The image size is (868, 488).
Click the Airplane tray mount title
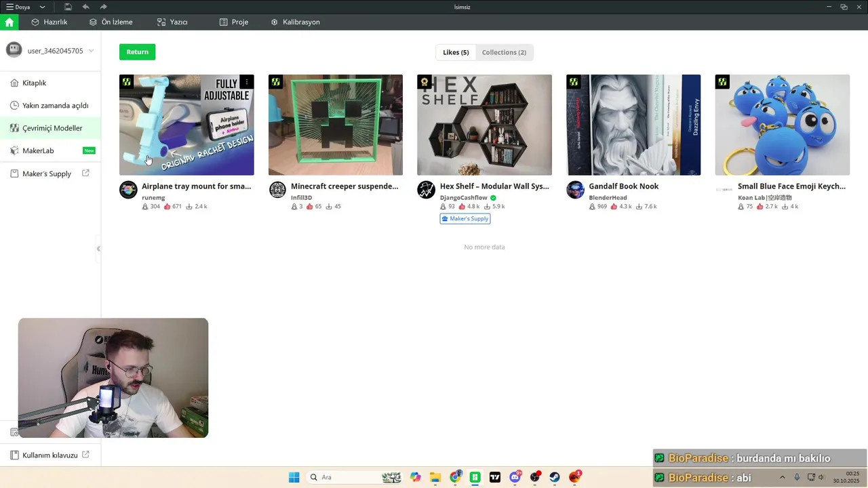(x=197, y=186)
